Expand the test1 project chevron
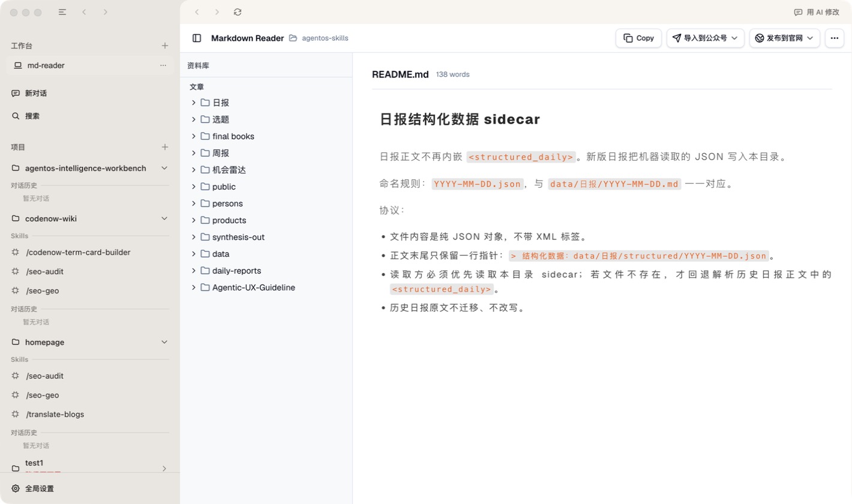852x504 pixels. (164, 468)
